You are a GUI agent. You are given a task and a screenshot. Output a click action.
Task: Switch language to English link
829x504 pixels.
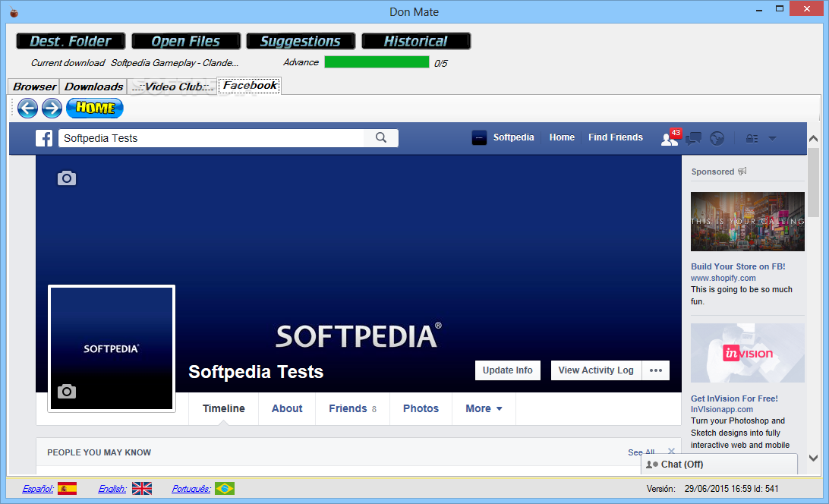point(112,489)
